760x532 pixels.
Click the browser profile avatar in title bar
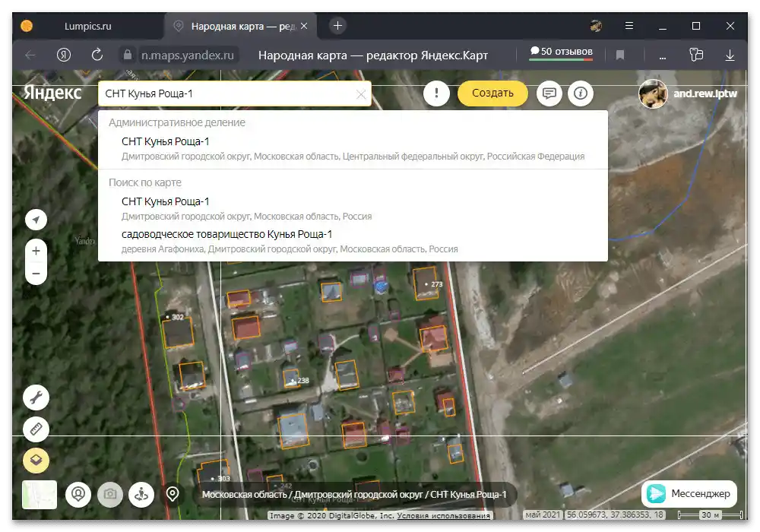point(596,26)
